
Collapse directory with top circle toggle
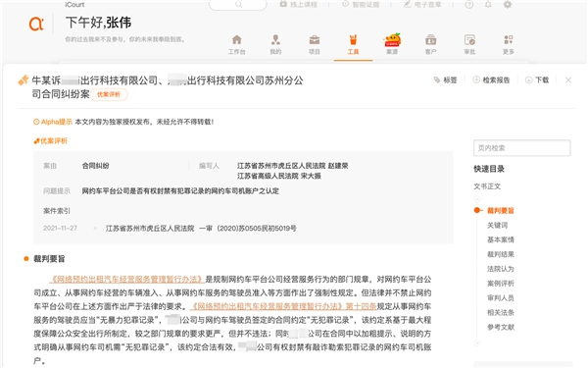(477, 198)
